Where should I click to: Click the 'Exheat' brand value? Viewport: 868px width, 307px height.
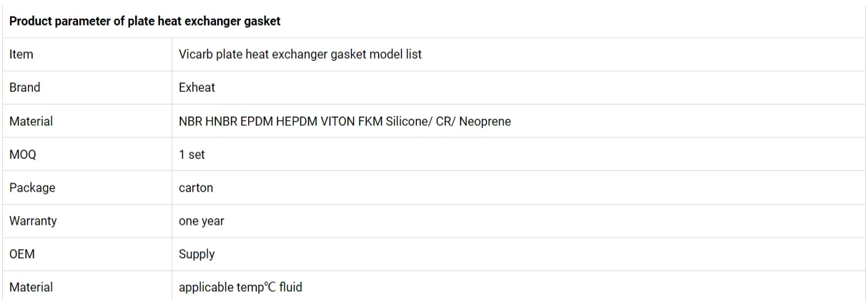point(197,88)
